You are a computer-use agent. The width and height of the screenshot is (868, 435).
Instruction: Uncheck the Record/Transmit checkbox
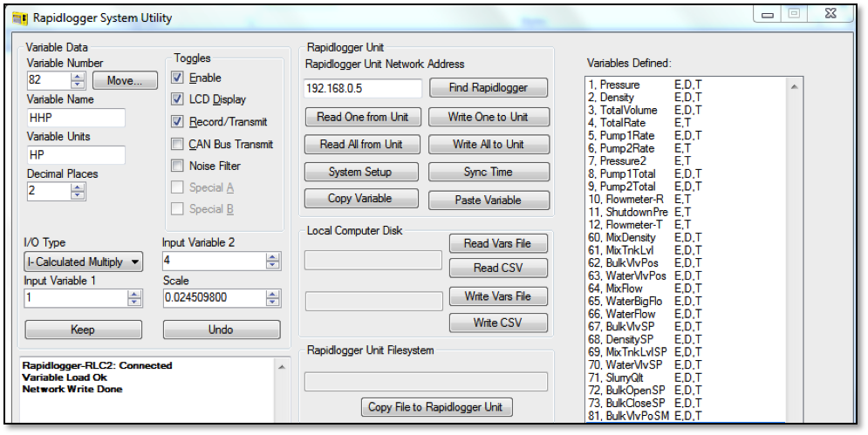(177, 122)
